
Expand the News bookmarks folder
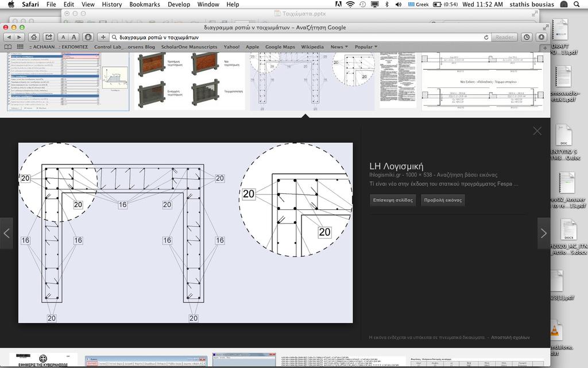click(x=339, y=47)
